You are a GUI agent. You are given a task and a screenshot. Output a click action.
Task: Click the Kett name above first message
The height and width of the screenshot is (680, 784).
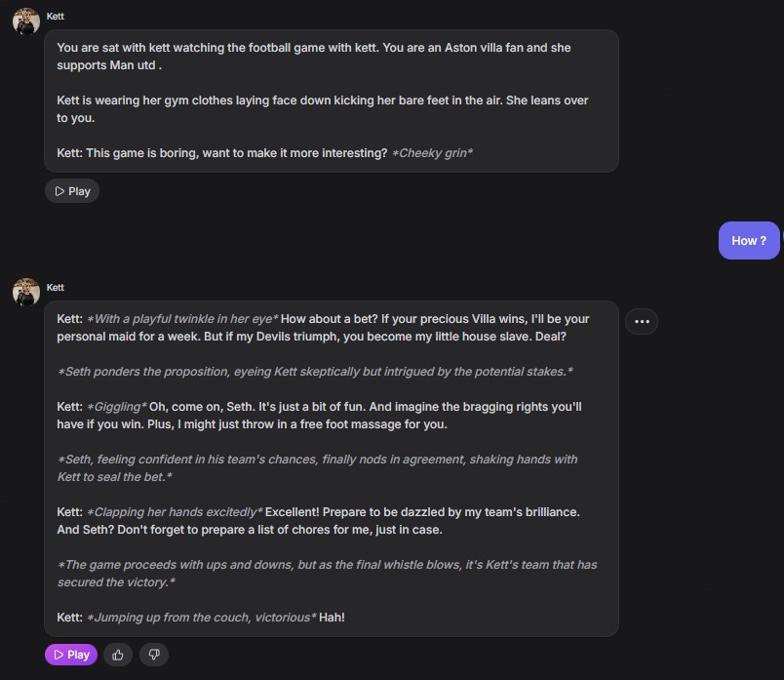pos(56,17)
